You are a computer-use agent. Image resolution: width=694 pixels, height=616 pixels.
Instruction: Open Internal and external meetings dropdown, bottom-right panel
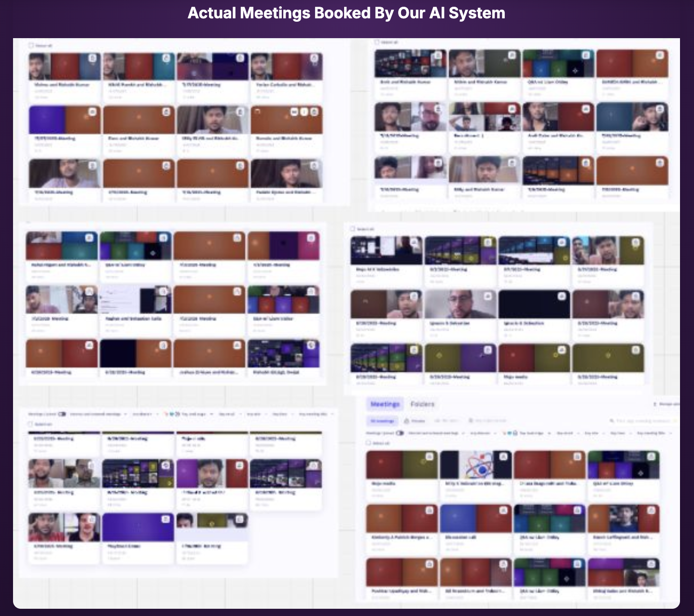point(436,433)
